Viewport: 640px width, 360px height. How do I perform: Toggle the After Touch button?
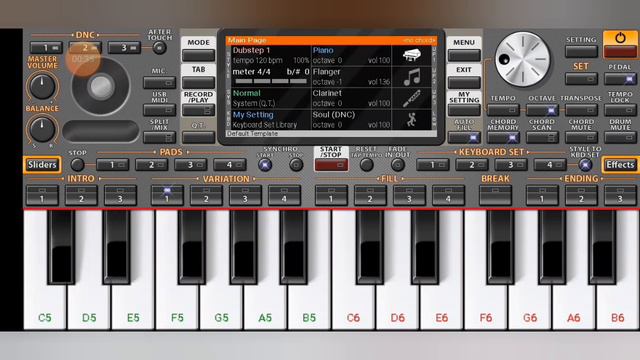pos(160,48)
